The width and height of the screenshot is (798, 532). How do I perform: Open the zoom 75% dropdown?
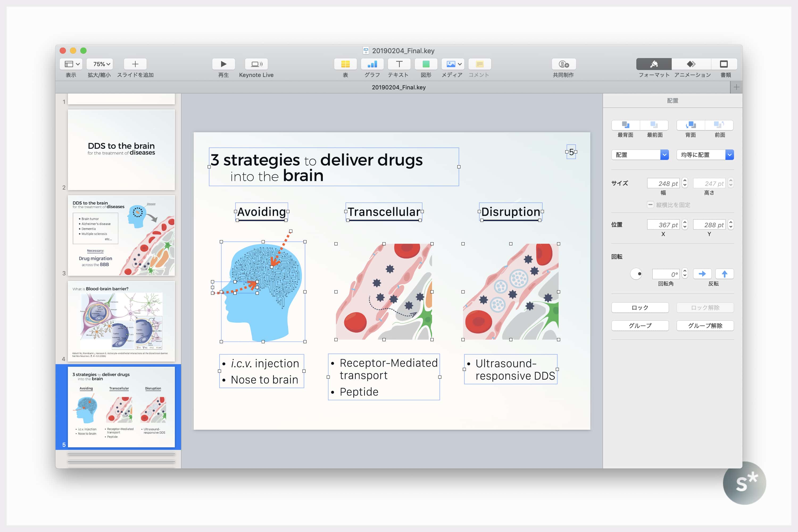pyautogui.click(x=99, y=64)
